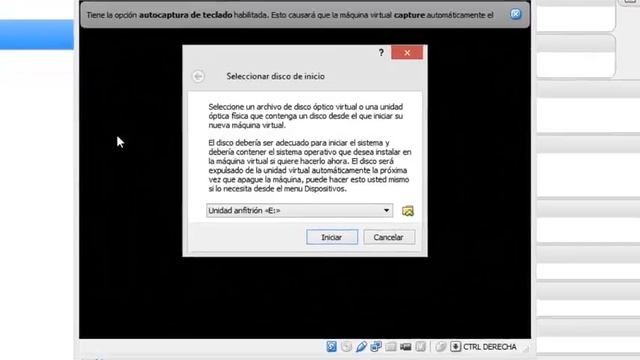Dismiss the autocaptura de teclado notification
Viewport: 640px width, 360px height.
(x=516, y=14)
